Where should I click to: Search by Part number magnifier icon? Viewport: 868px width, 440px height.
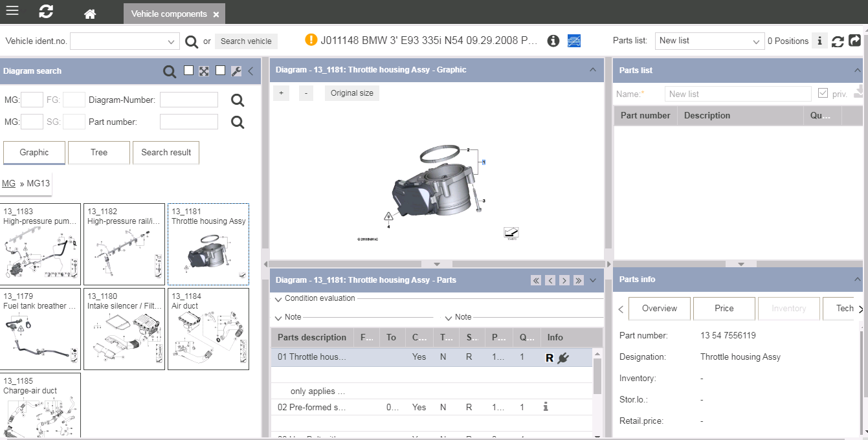click(238, 122)
